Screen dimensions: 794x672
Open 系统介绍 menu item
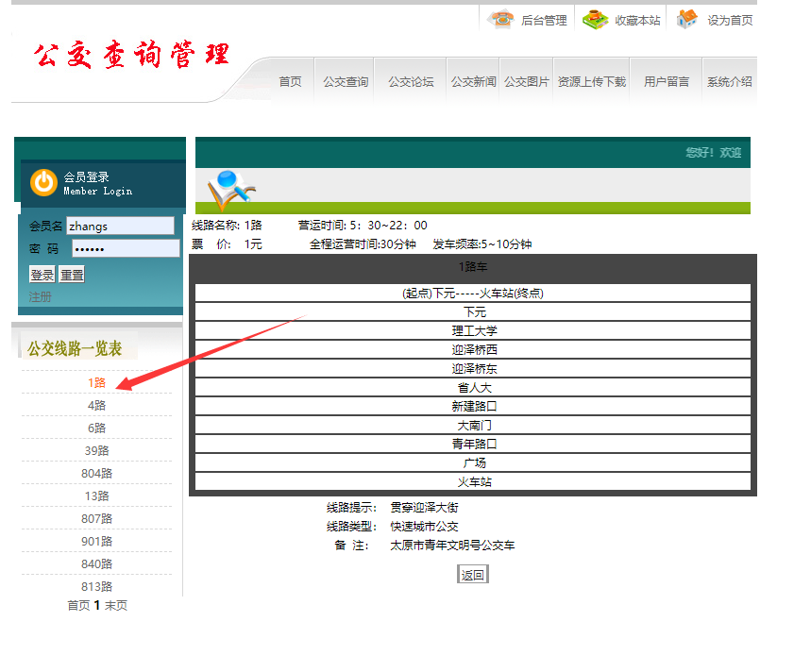729,81
